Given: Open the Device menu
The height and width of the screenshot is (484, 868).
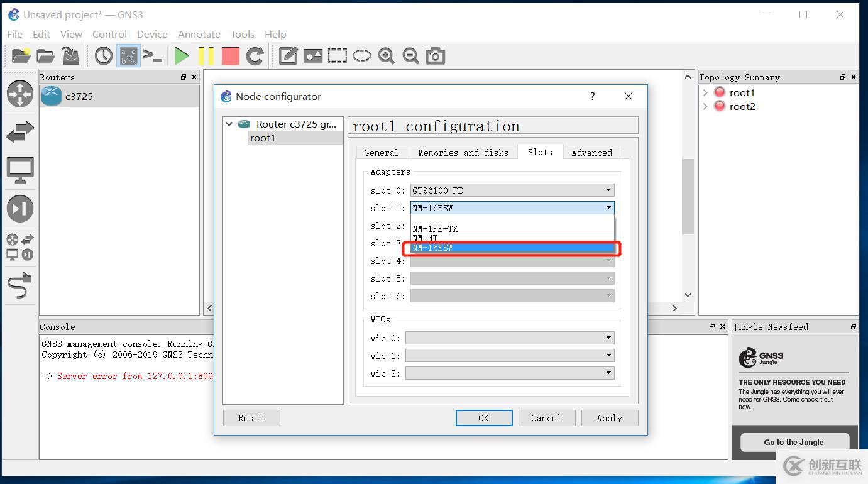Looking at the screenshot, I should [152, 34].
